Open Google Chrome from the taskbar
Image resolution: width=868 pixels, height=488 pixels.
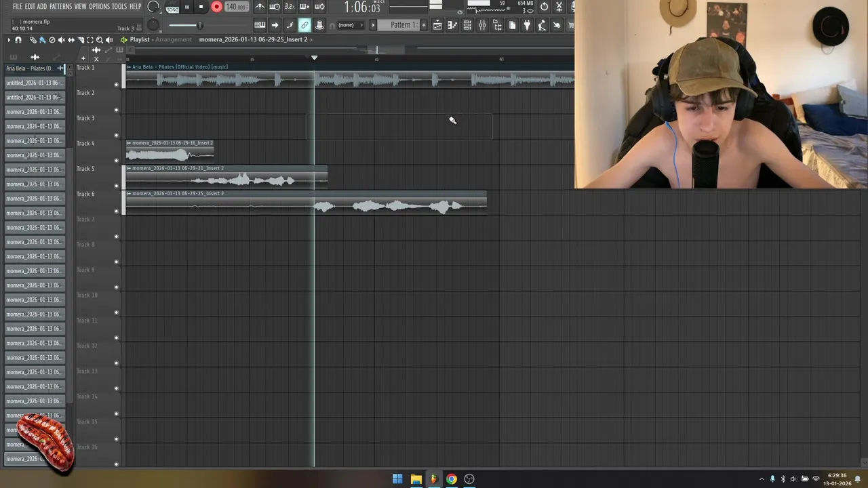tap(452, 479)
